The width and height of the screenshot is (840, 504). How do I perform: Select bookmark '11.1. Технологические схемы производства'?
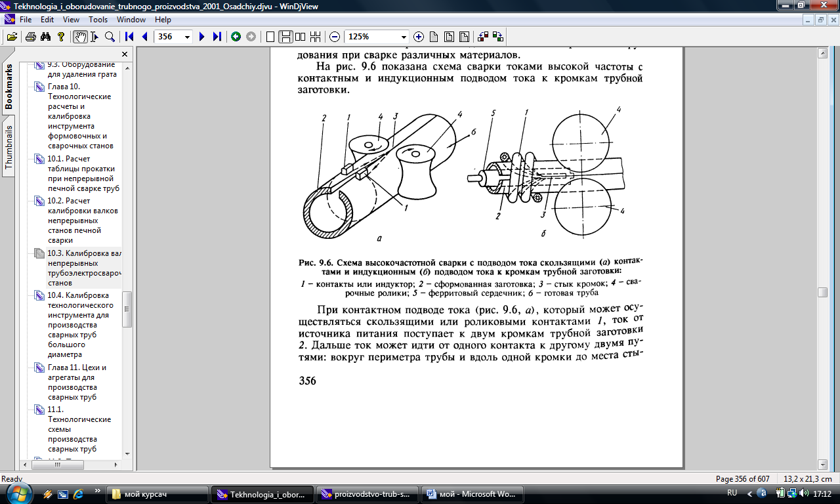click(79, 429)
